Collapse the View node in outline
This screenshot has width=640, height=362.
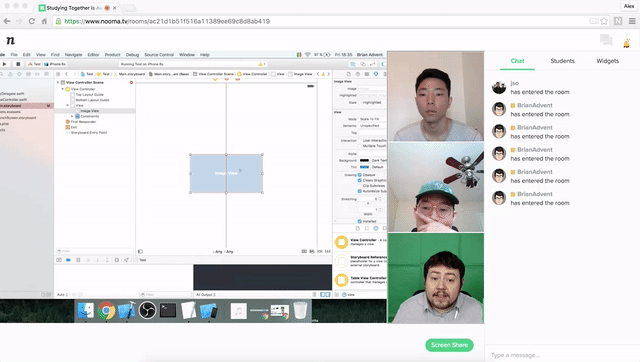[x=67, y=105]
